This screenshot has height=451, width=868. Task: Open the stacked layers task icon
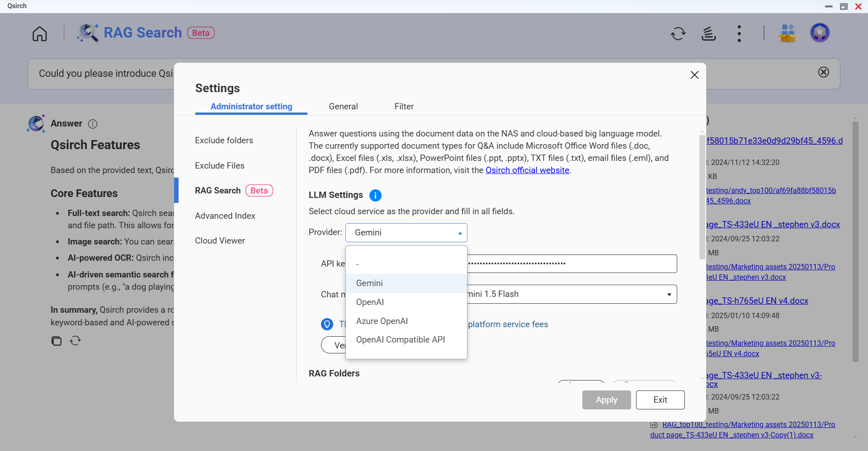[x=708, y=33]
